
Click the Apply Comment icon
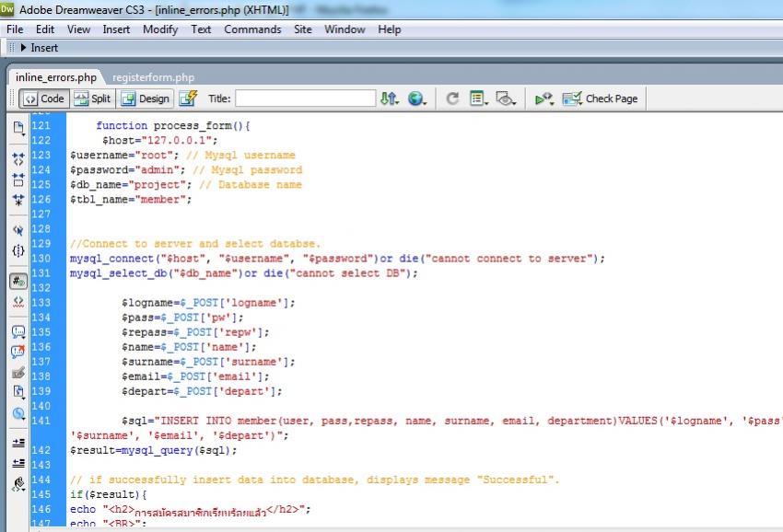[18, 332]
